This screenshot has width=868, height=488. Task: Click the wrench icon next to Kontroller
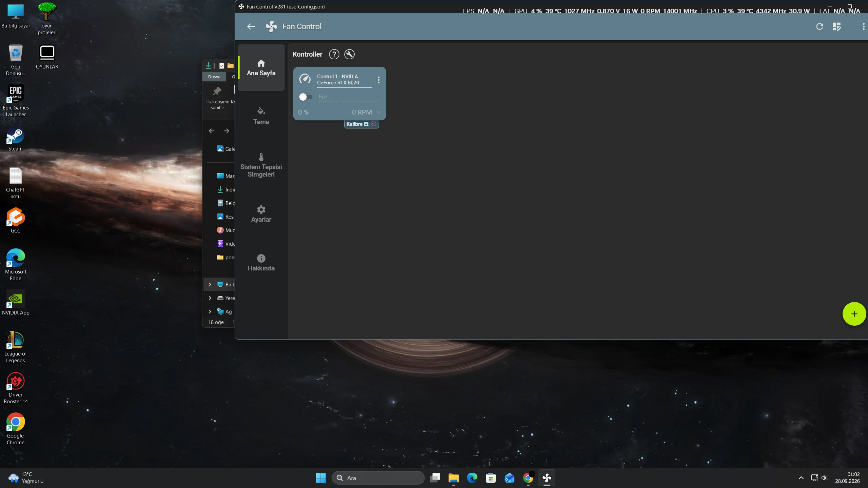pyautogui.click(x=350, y=54)
